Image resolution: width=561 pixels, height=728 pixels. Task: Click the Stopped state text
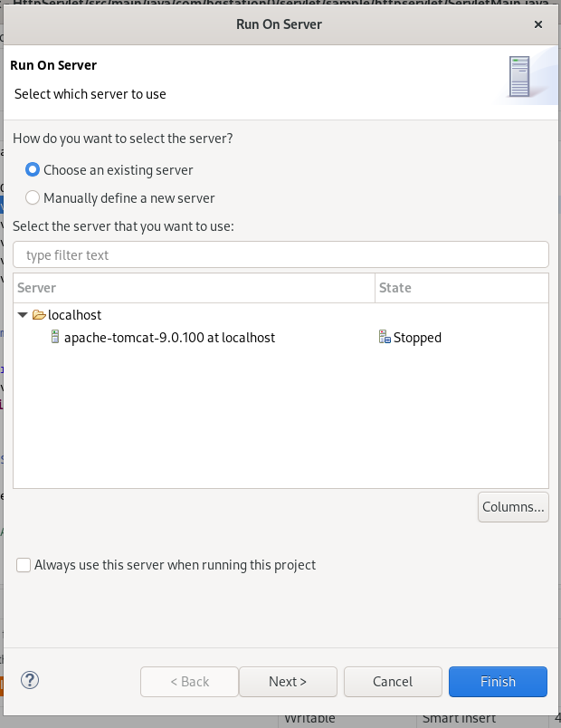tap(417, 338)
